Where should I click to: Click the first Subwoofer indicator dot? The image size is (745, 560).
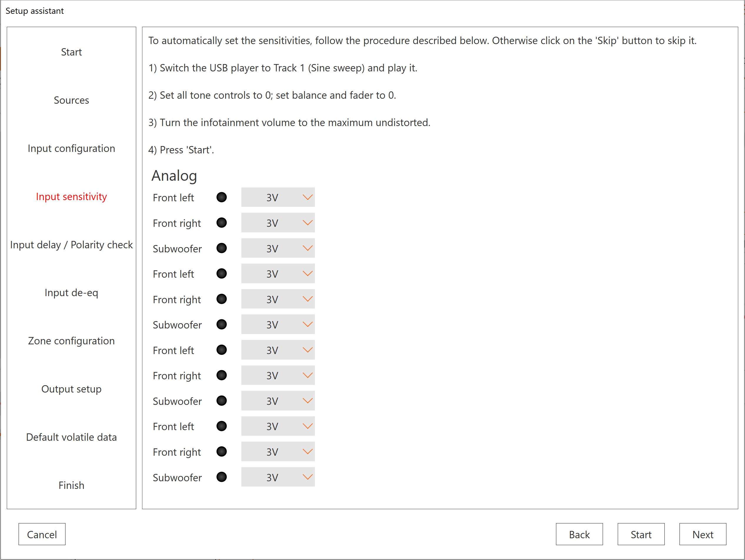221,248
